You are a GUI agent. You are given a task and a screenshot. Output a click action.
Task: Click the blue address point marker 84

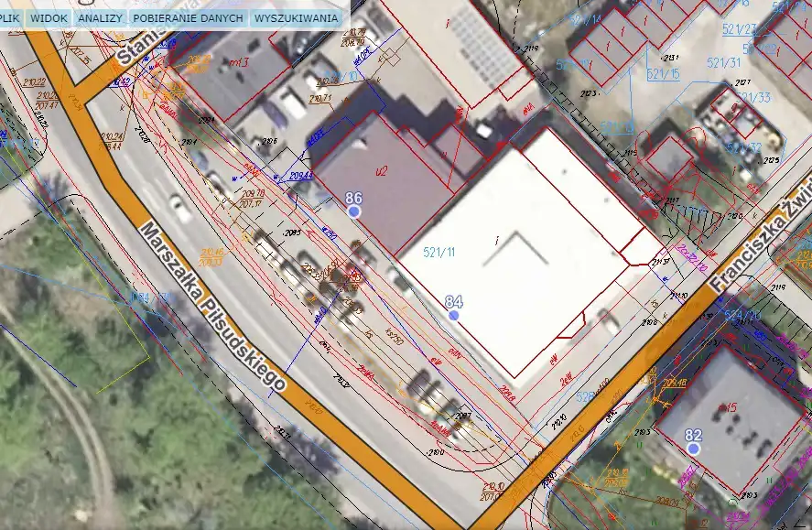[453, 315]
